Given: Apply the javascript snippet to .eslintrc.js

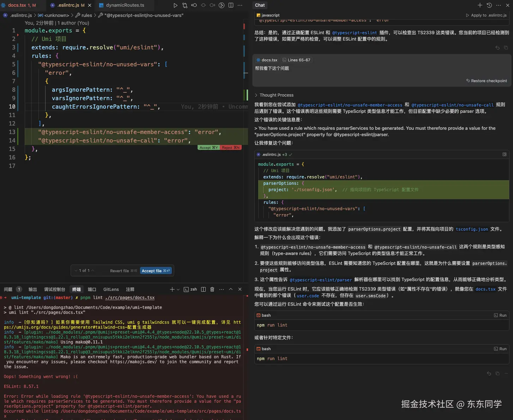Looking at the screenshot, I should pos(486,15).
